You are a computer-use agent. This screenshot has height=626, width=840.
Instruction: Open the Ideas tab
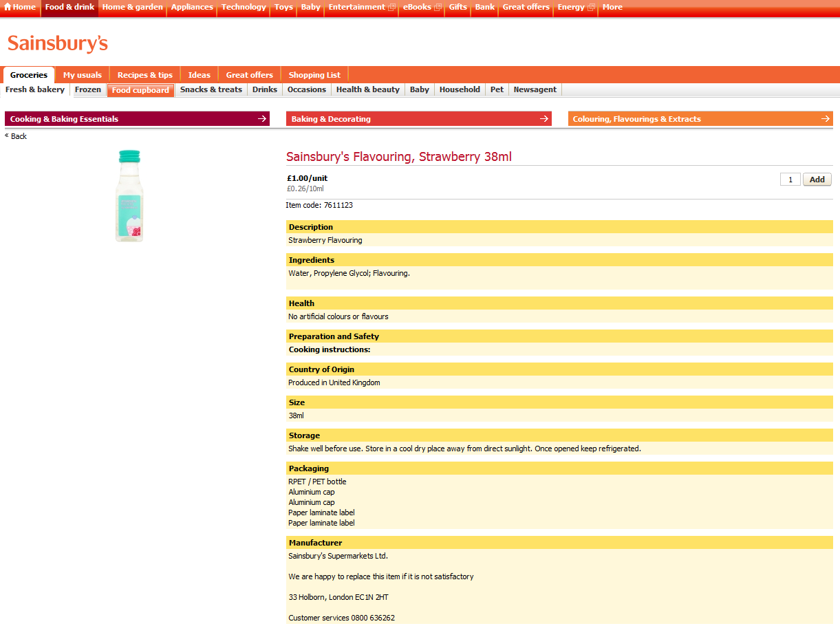200,75
